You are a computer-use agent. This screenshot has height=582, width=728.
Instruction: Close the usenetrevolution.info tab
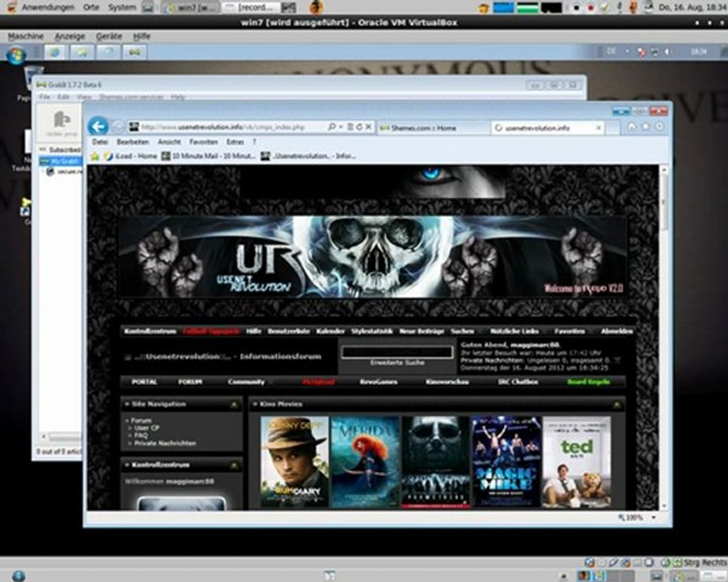pos(599,128)
